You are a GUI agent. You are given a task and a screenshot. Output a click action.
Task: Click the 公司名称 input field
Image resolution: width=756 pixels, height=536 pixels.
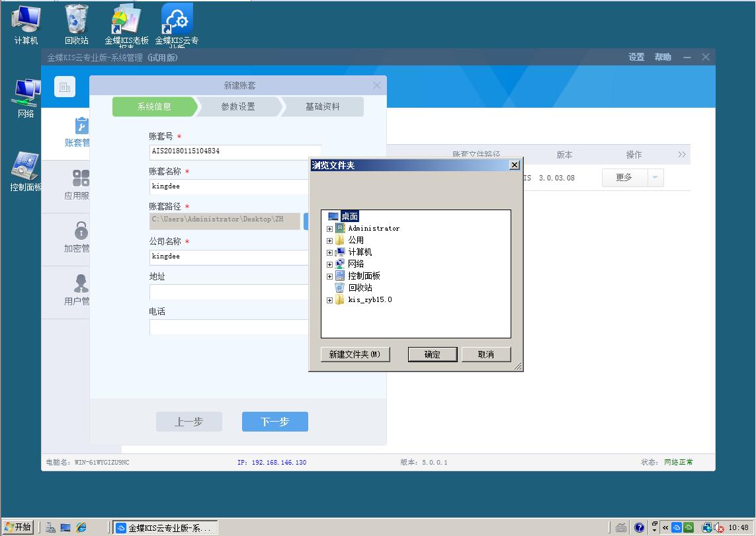click(229, 256)
